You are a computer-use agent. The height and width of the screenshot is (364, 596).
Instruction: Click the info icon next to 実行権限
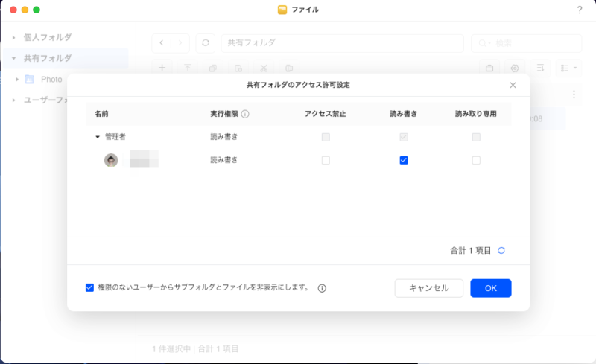tap(245, 115)
